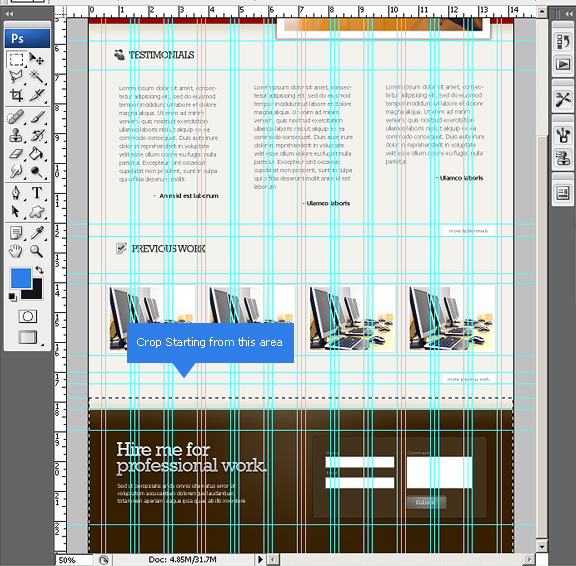Screen dimensions: 576x566
Task: Select the Crop tool
Action: pyautogui.click(x=16, y=95)
